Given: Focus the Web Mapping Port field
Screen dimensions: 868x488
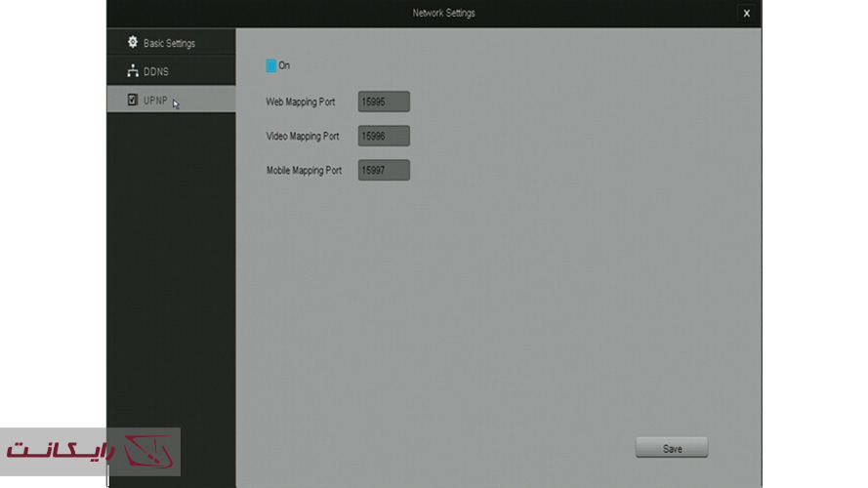Looking at the screenshot, I should click(x=384, y=102).
